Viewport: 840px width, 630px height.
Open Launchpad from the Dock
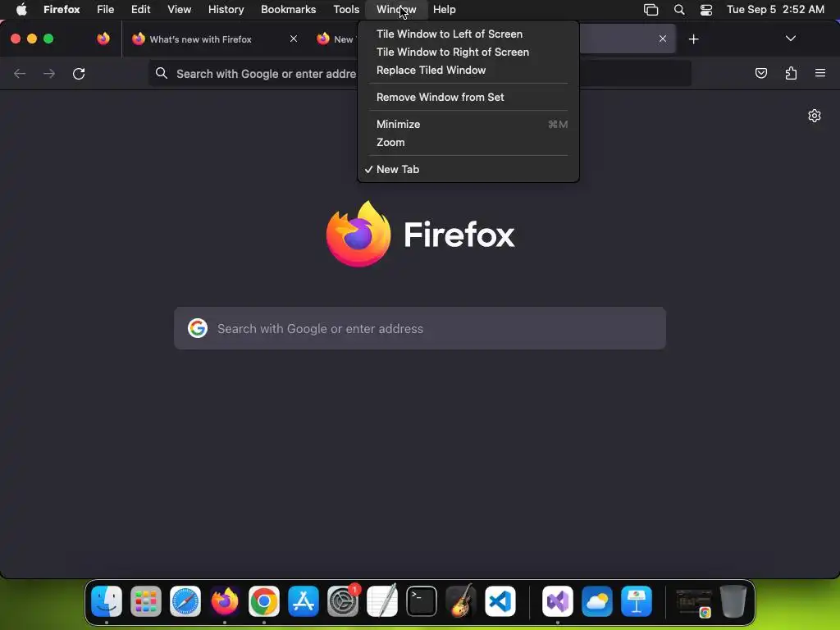(146, 601)
